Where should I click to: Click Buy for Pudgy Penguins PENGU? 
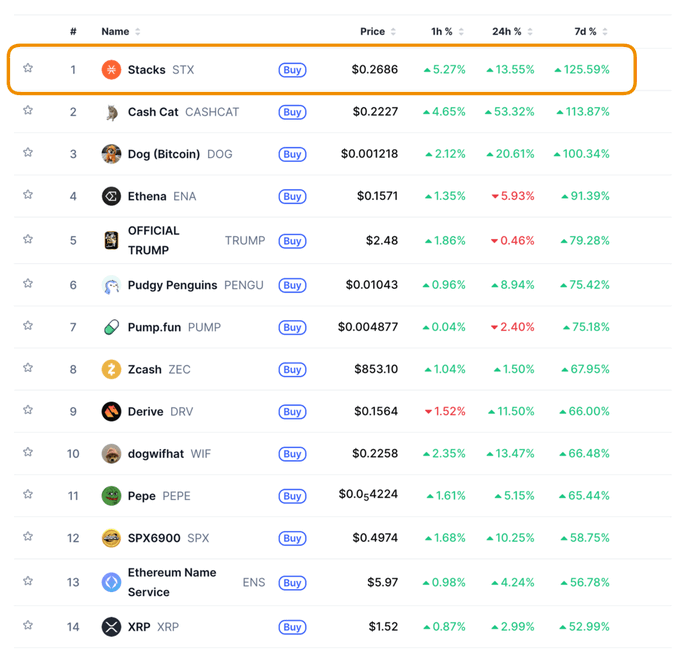(x=292, y=285)
